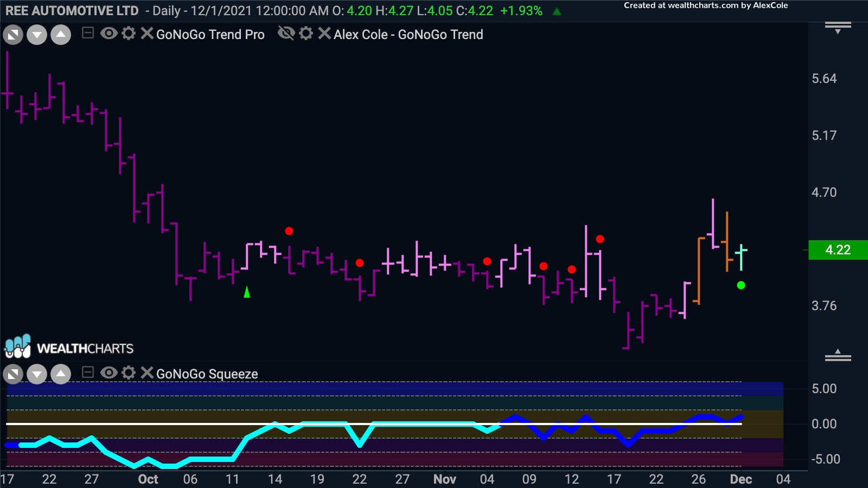The height and width of the screenshot is (488, 868).
Task: Click the +1.93% change value
Action: point(521,11)
